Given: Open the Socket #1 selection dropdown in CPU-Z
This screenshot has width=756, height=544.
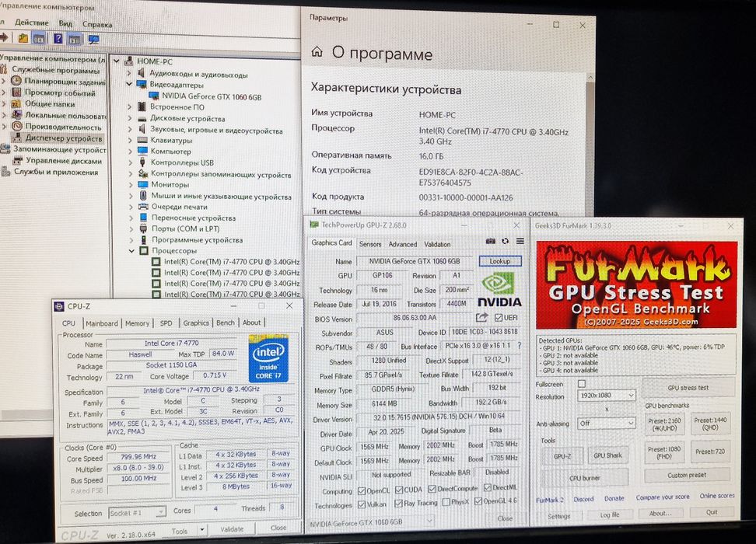Looking at the screenshot, I should pyautogui.click(x=137, y=513).
